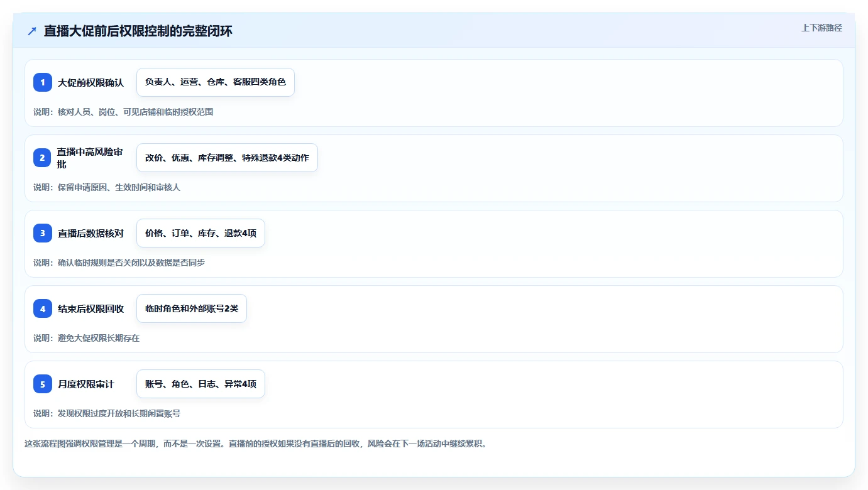Click step badge number 3
Viewport: 868px width, 490px height.
(43, 233)
